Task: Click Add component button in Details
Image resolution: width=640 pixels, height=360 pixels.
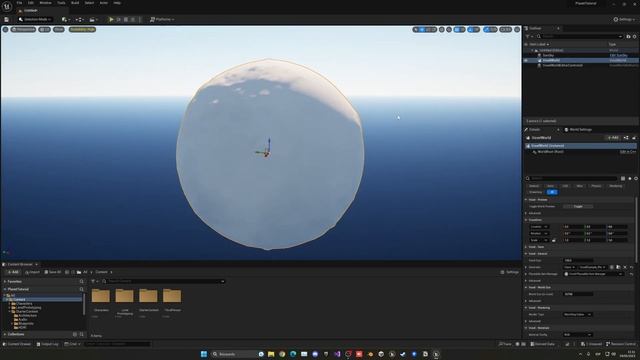Action: point(613,138)
